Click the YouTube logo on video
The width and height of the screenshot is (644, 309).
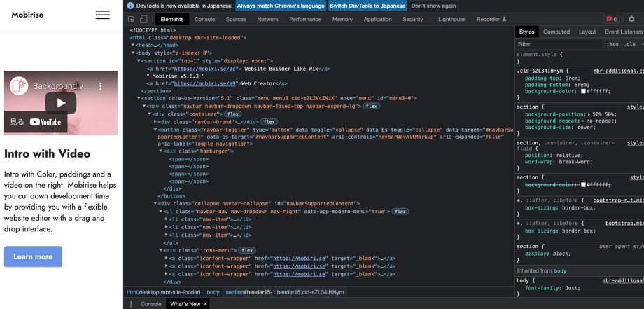[45, 122]
